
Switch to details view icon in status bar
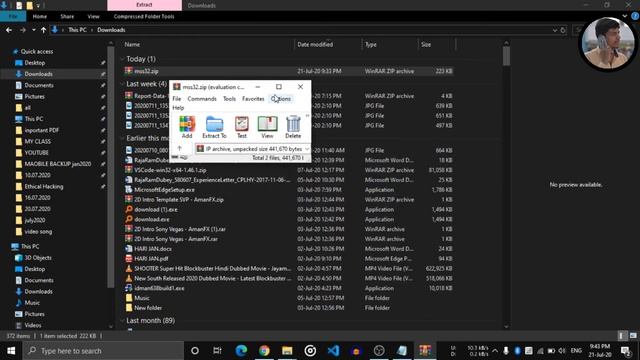[x=621, y=336]
